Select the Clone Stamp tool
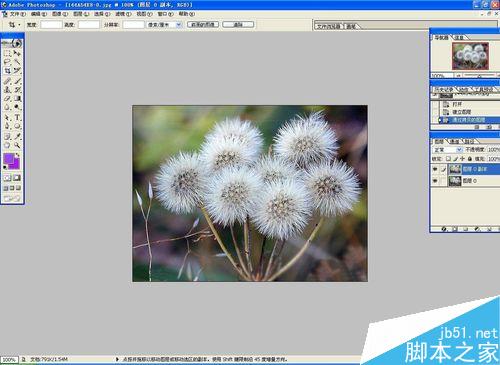 [7, 89]
